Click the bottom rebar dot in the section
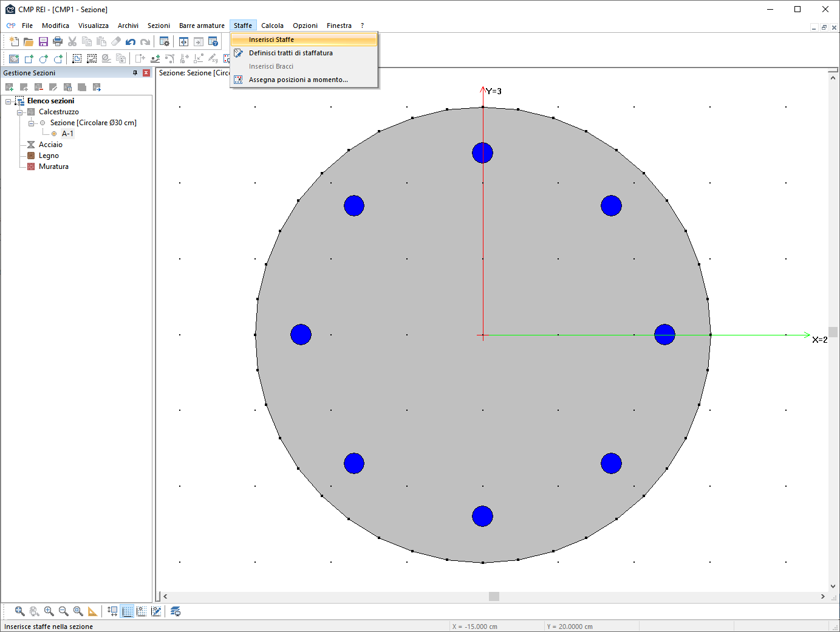Image resolution: width=840 pixels, height=632 pixels. coord(482,516)
